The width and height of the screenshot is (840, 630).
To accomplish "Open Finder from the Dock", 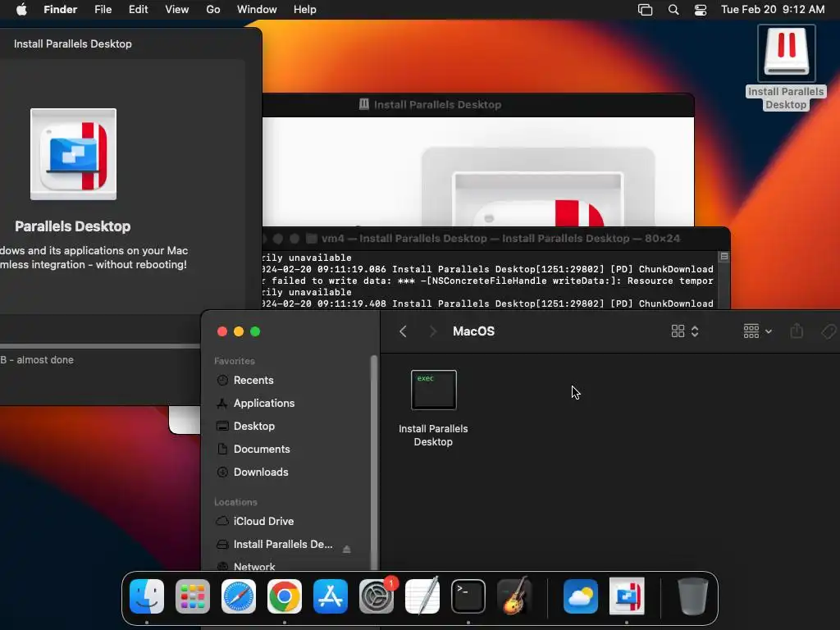I will 147,596.
